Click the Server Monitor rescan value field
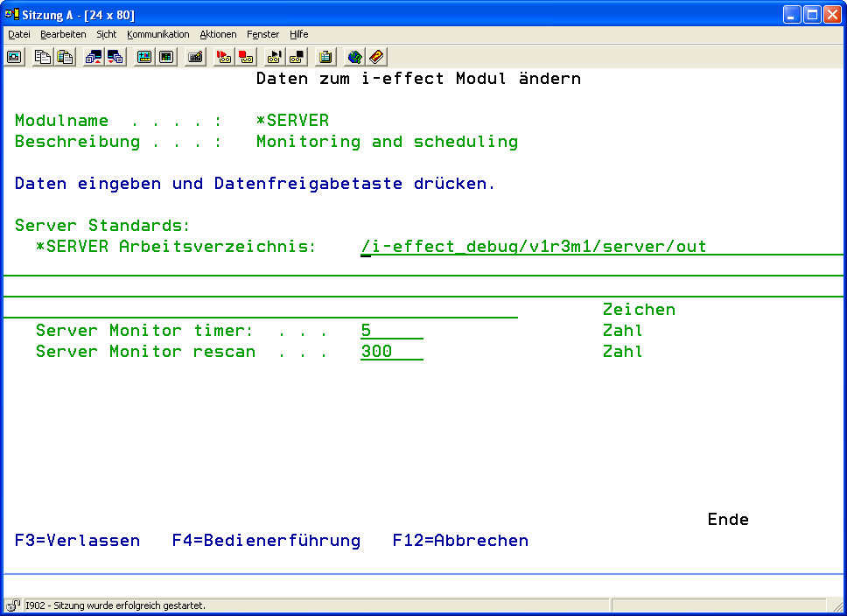This screenshot has height=616, width=847. [390, 352]
